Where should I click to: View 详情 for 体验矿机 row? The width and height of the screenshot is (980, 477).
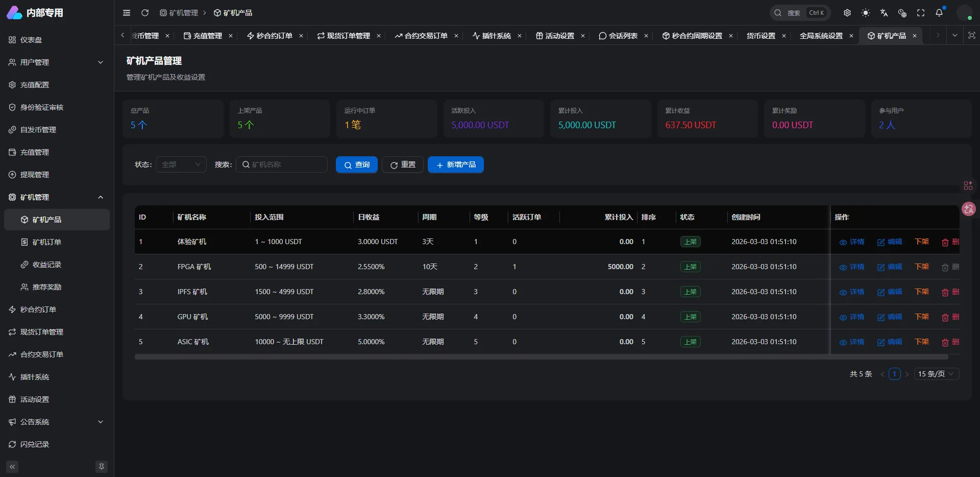(852, 242)
